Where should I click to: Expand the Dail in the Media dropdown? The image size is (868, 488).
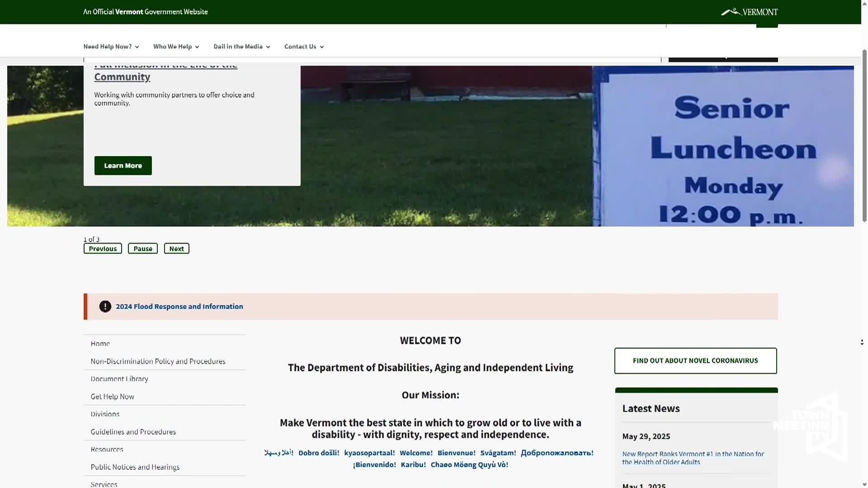(241, 47)
